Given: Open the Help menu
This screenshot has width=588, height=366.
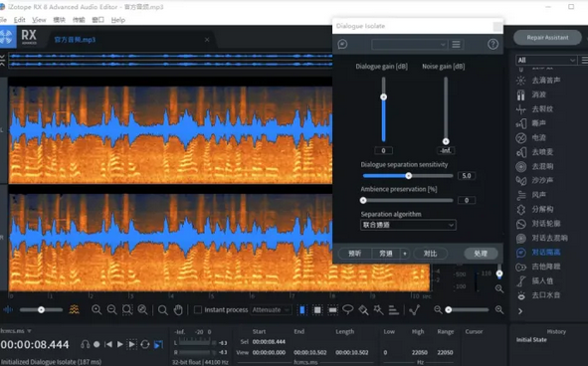Looking at the screenshot, I should click(118, 20).
